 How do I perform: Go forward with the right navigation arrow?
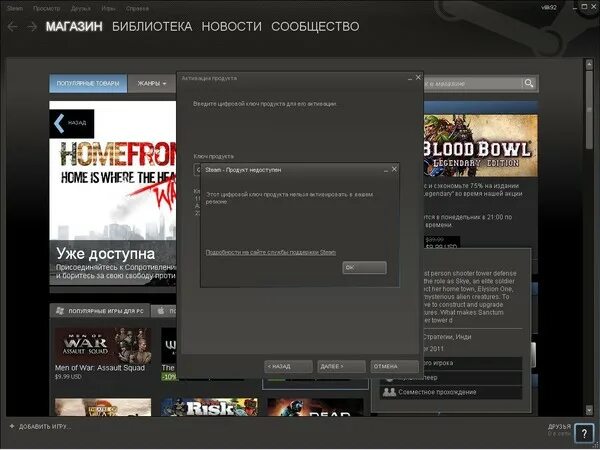[32, 27]
